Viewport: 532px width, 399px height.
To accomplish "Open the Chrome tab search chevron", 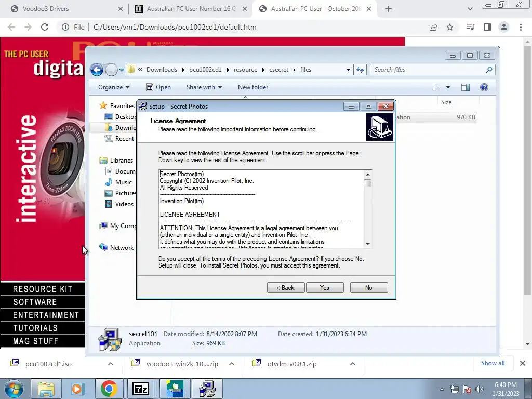I will (470, 9).
